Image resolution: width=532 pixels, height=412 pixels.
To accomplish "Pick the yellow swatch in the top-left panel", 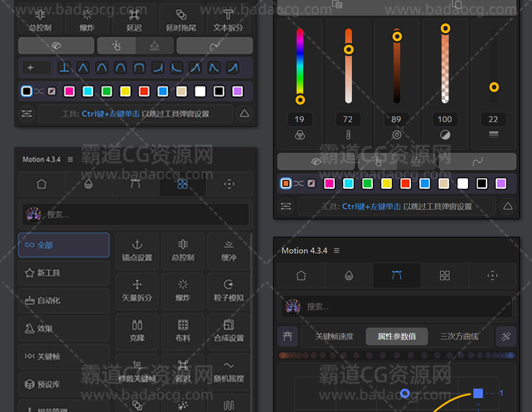I will click(126, 91).
